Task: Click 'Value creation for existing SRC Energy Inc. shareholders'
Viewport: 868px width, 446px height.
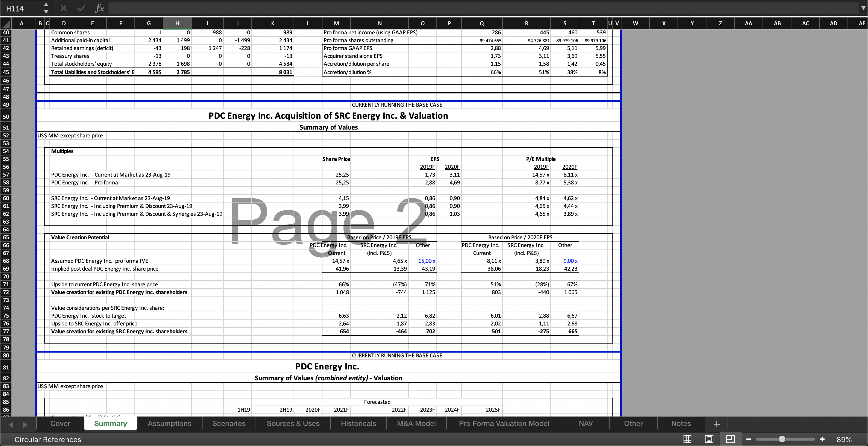Action: (x=119, y=331)
